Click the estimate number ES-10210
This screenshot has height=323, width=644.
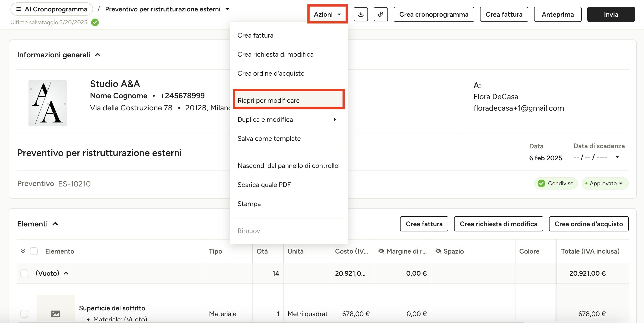[x=74, y=184]
